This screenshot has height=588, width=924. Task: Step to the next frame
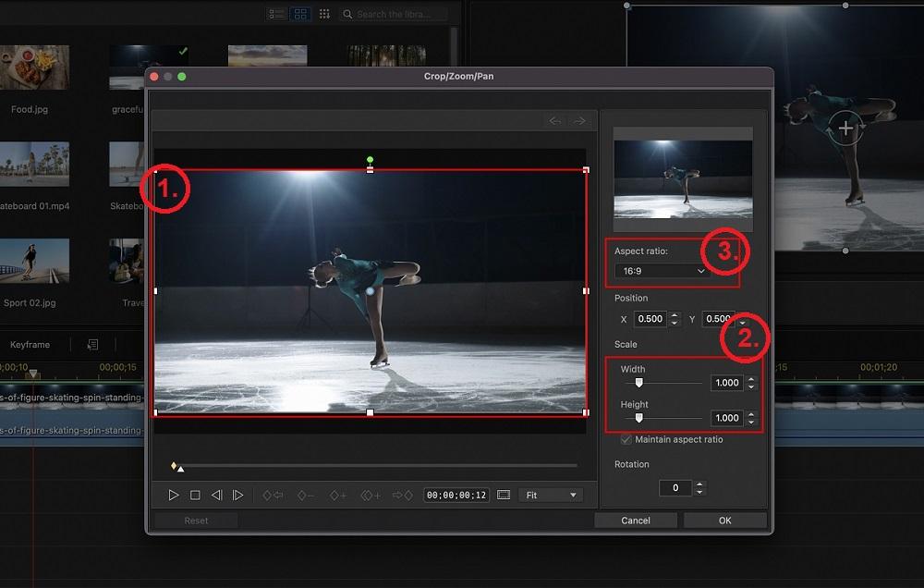(x=238, y=495)
